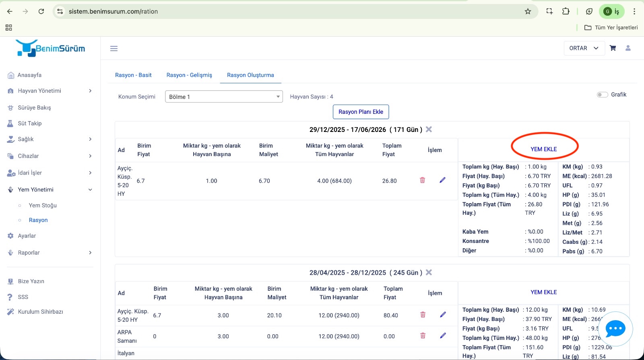Open the ORTAR account dropdown
This screenshot has height=360, width=644.
584,48
